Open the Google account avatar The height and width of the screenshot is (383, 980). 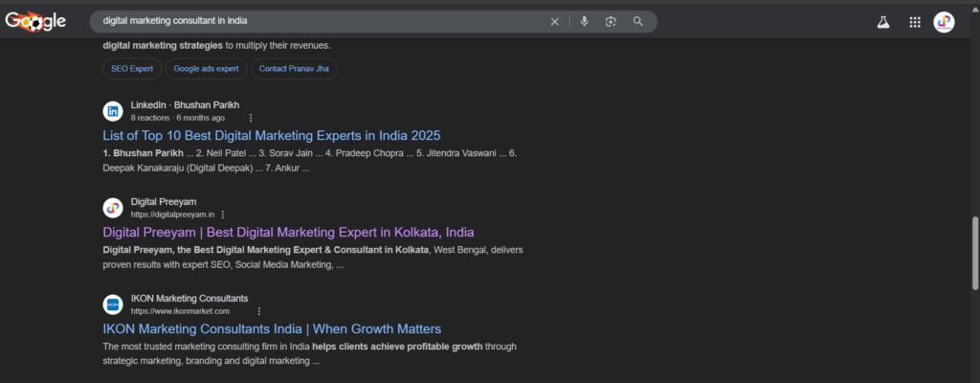pyautogui.click(x=944, y=22)
